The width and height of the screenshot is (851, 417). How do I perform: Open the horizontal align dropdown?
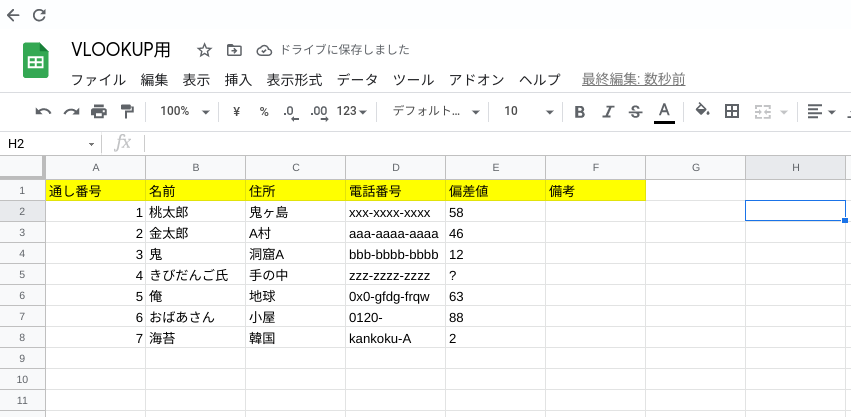pos(821,112)
